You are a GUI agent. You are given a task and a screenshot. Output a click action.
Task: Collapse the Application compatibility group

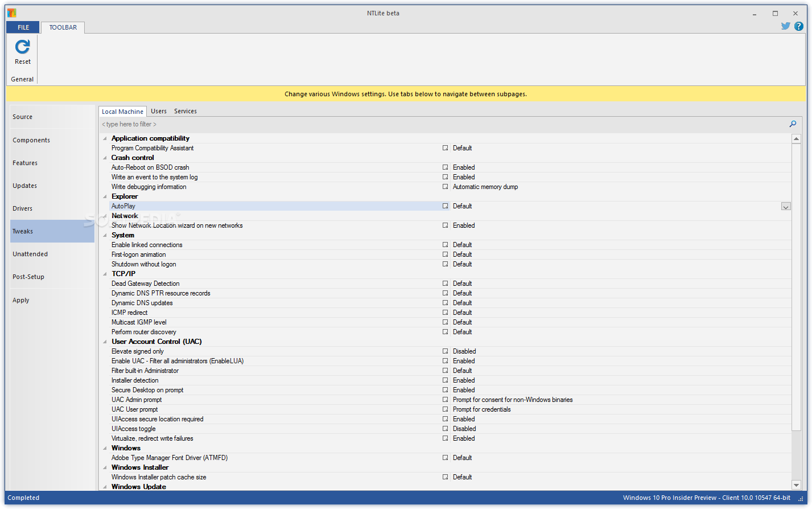coord(105,138)
